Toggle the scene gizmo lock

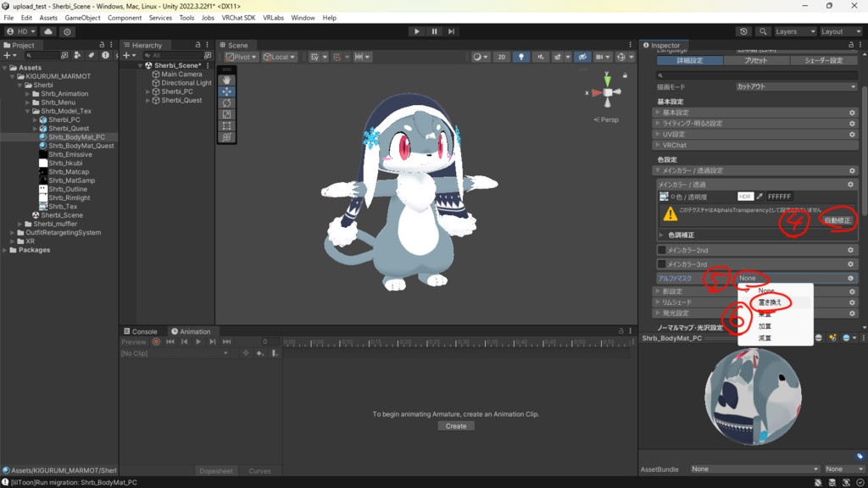click(625, 75)
